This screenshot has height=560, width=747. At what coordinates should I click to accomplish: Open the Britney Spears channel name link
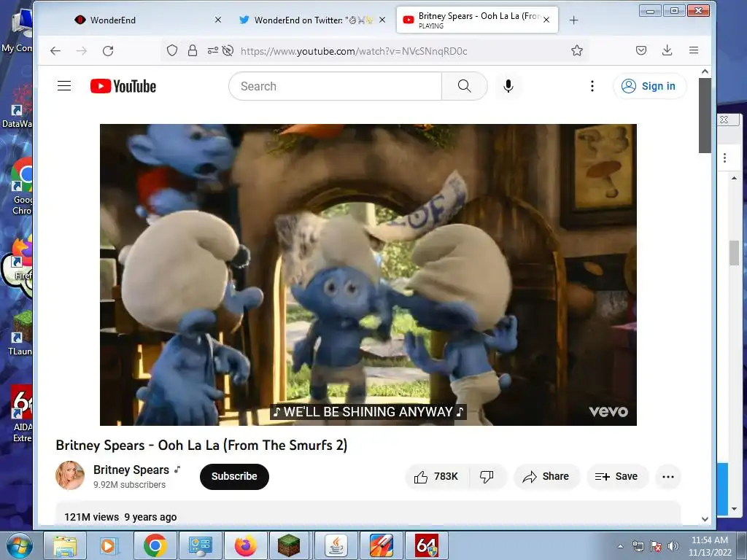(131, 470)
